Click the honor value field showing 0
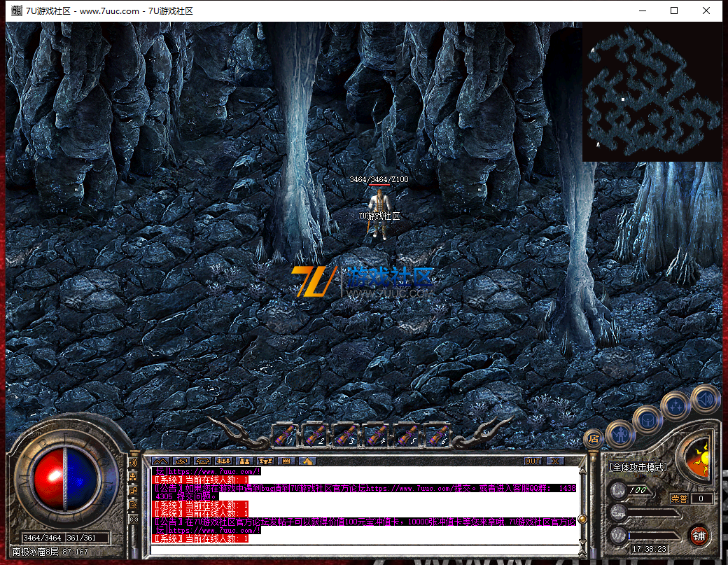The height and width of the screenshot is (565, 728). [701, 498]
